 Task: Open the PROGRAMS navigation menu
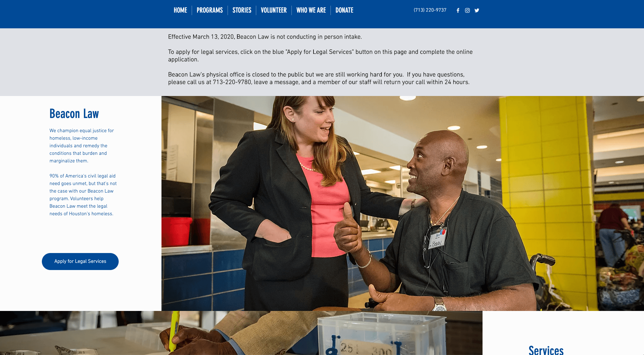[x=210, y=10]
